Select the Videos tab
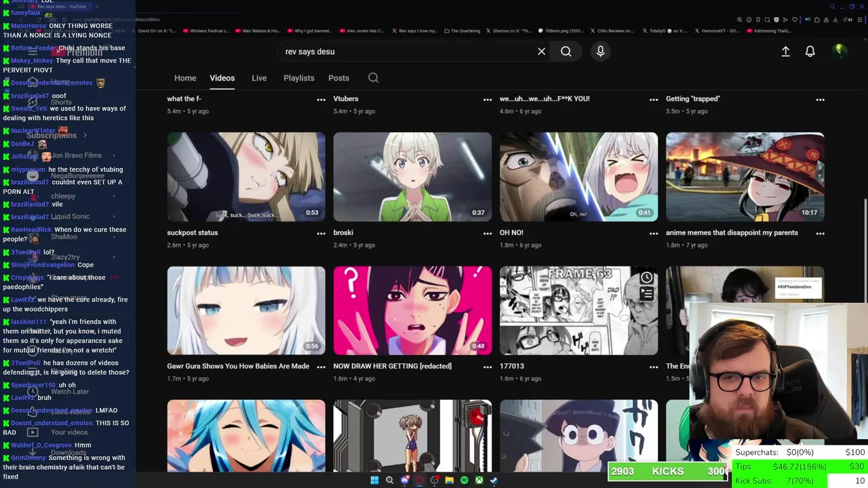This screenshot has width=868, height=488. click(222, 78)
